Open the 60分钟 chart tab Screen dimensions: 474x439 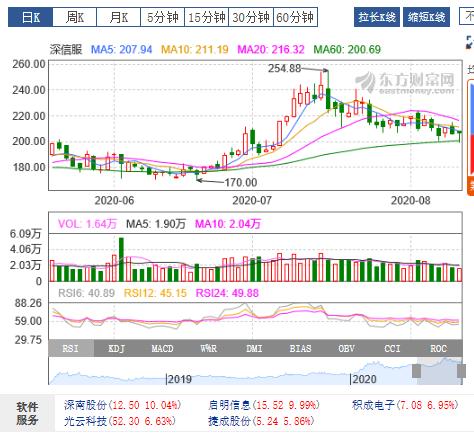(295, 17)
